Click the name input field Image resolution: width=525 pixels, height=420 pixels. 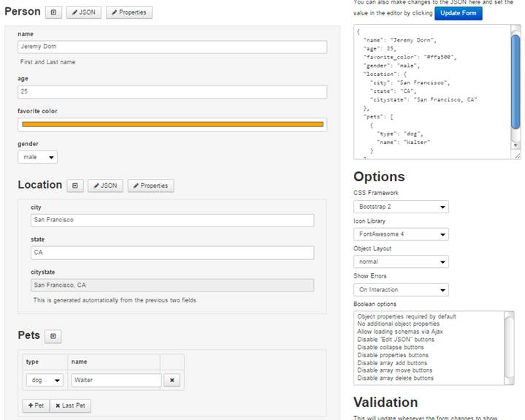172,47
